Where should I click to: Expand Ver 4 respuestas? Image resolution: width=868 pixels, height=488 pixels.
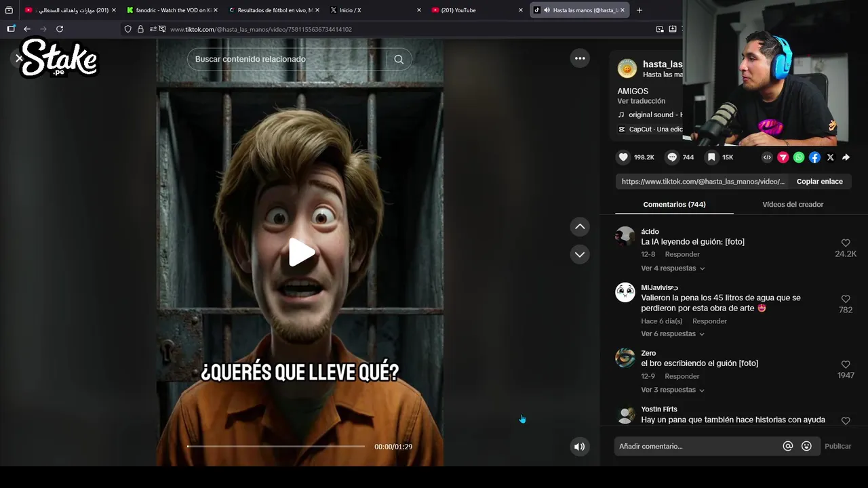[673, 268]
